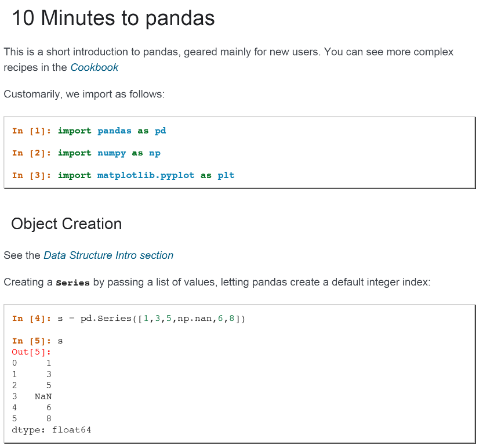Click the 10 Minutes to pandas heading
Image resolution: width=483 pixels, height=448 pixels.
[113, 18]
